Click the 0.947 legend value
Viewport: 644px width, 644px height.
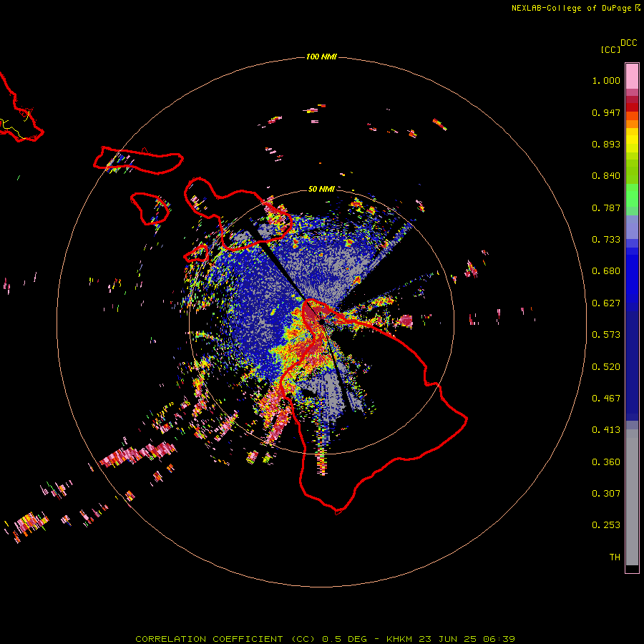(x=606, y=112)
